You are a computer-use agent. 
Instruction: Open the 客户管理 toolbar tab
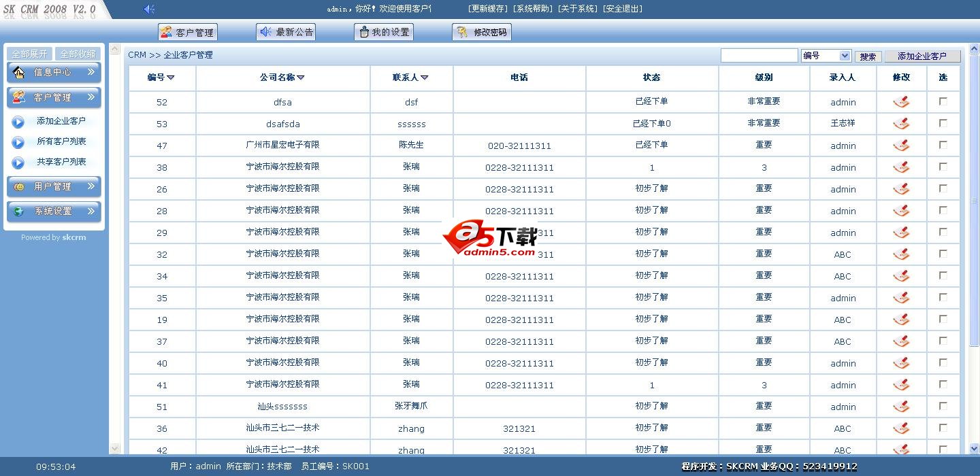pos(186,32)
